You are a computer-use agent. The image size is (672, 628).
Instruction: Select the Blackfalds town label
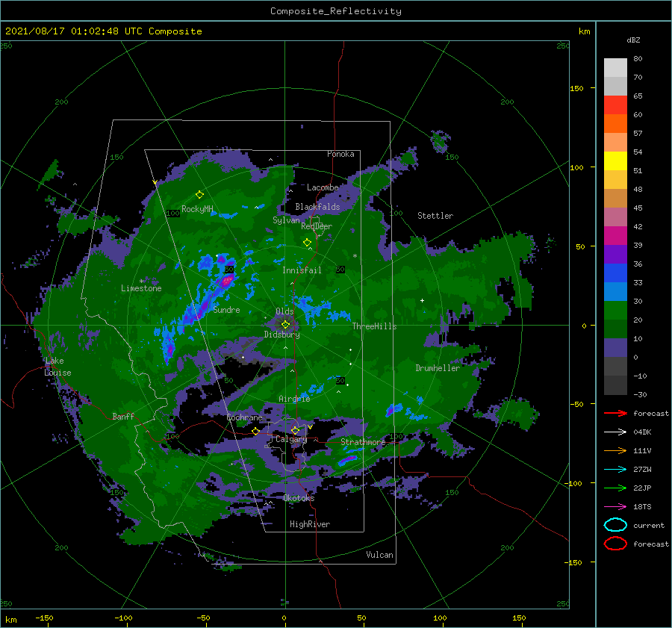pyautogui.click(x=317, y=207)
